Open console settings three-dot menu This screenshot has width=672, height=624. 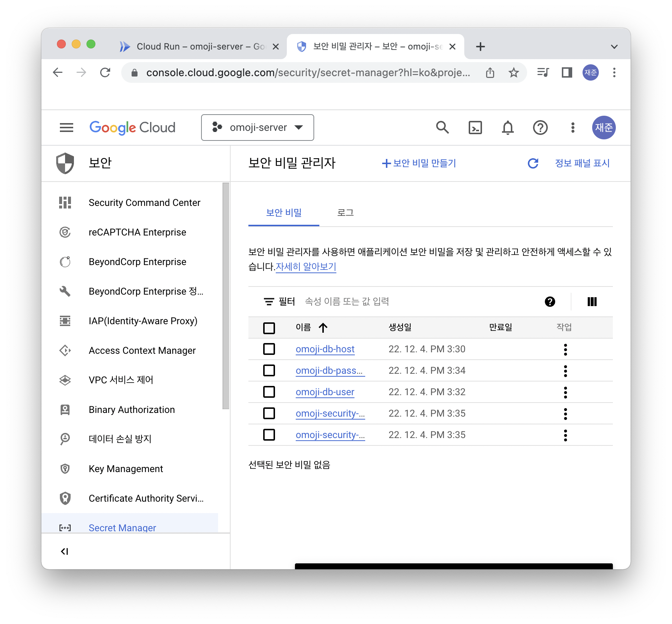pos(573,128)
